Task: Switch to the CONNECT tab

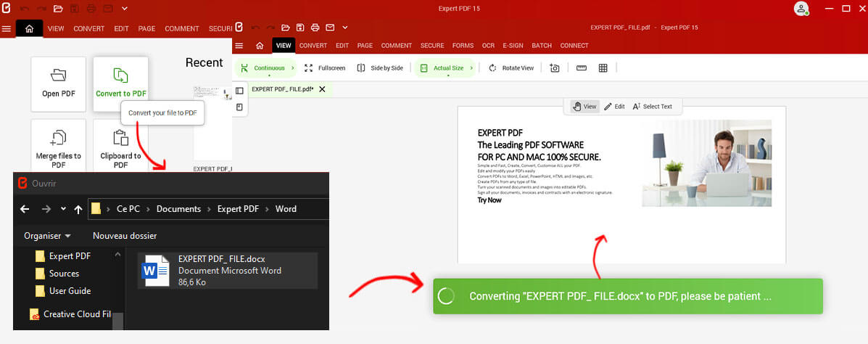Action: [574, 46]
